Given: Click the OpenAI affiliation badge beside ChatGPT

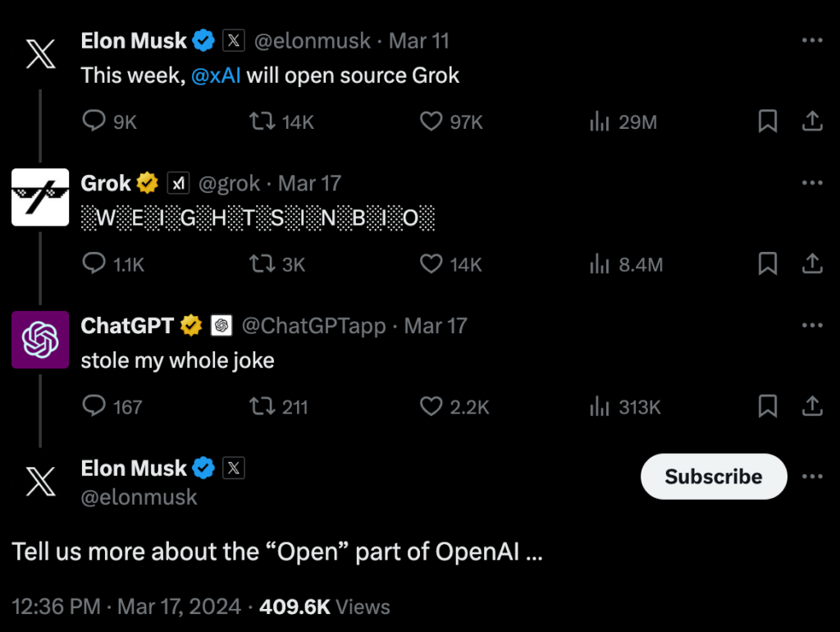Looking at the screenshot, I should [221, 326].
